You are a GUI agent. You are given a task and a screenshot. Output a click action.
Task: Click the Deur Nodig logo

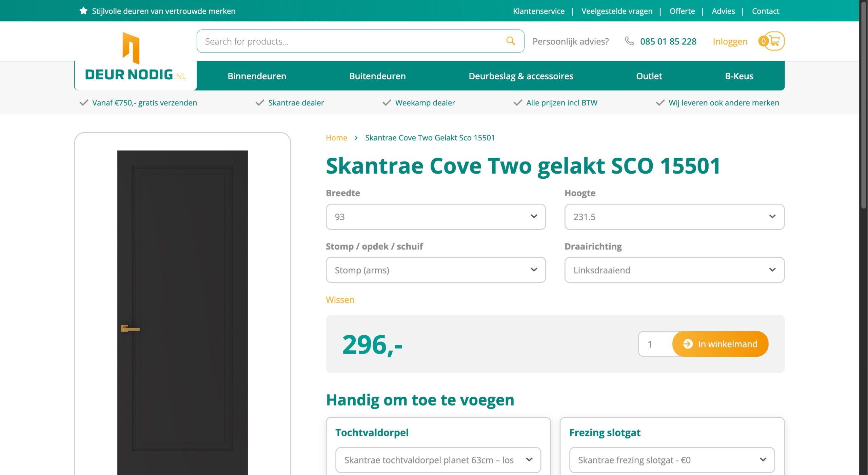click(x=136, y=57)
